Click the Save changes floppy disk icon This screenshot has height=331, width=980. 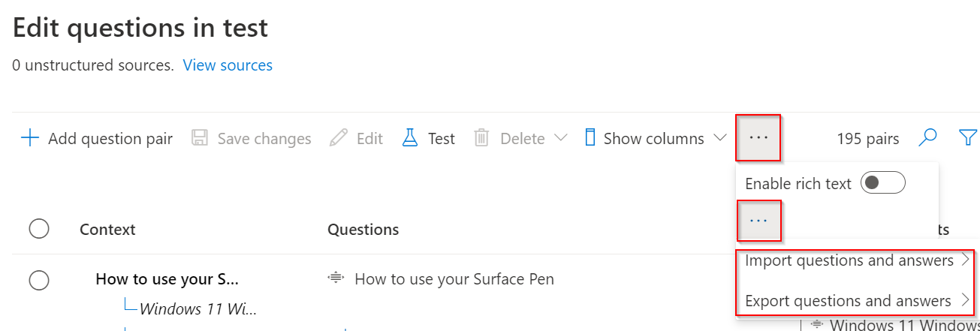click(200, 138)
